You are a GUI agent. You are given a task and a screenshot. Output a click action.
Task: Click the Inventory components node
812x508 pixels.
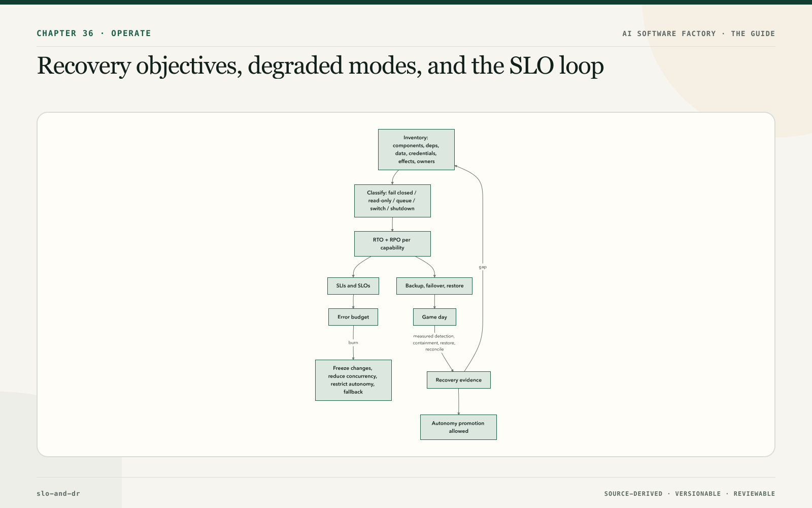click(416, 149)
